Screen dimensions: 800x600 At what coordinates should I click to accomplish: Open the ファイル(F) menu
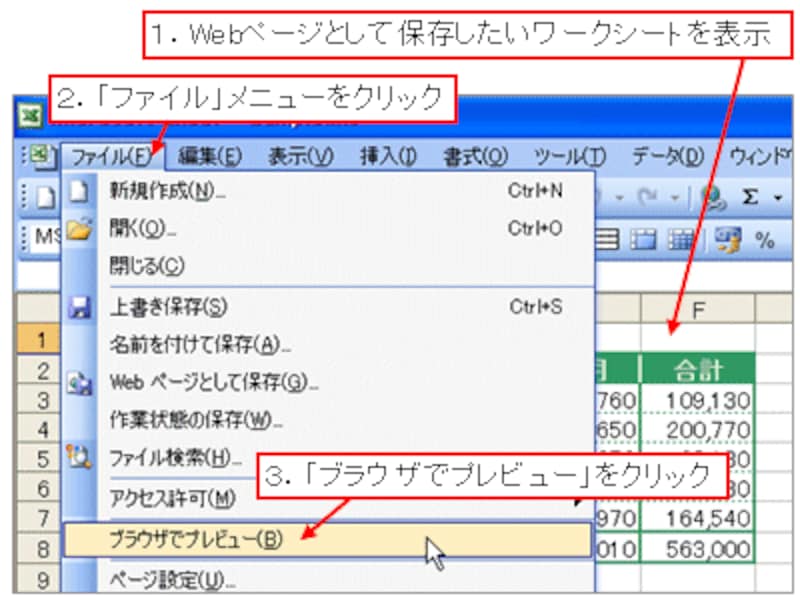tap(113, 157)
